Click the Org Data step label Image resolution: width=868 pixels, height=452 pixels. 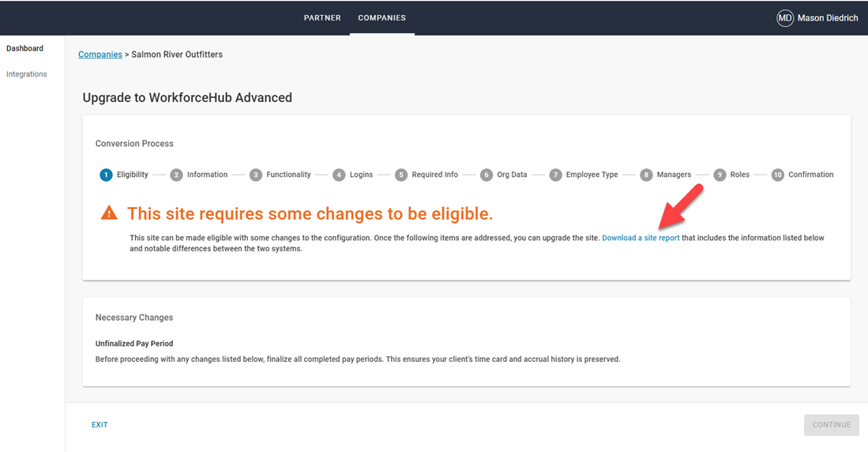512,175
